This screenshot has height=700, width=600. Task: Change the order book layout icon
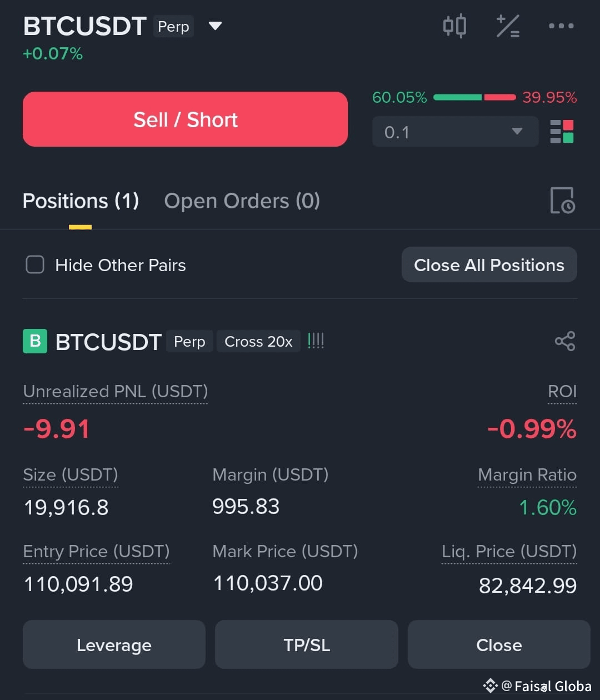pos(562,132)
